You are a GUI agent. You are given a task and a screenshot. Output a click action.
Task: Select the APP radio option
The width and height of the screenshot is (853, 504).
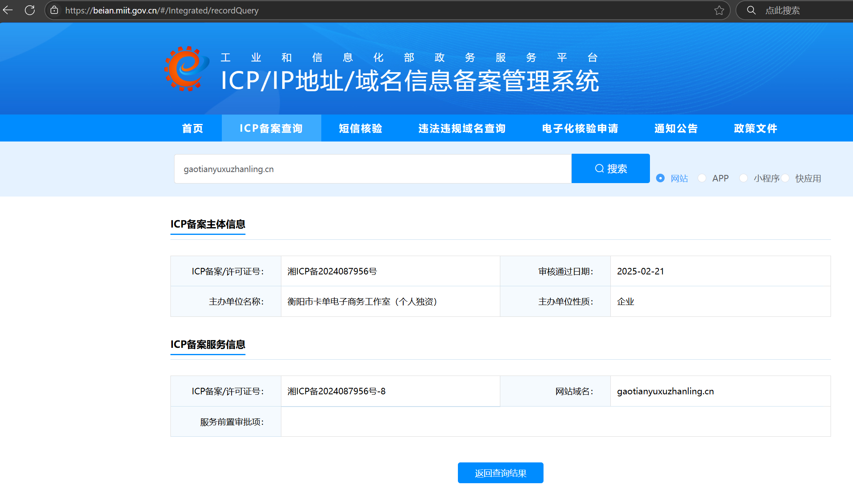(x=702, y=178)
